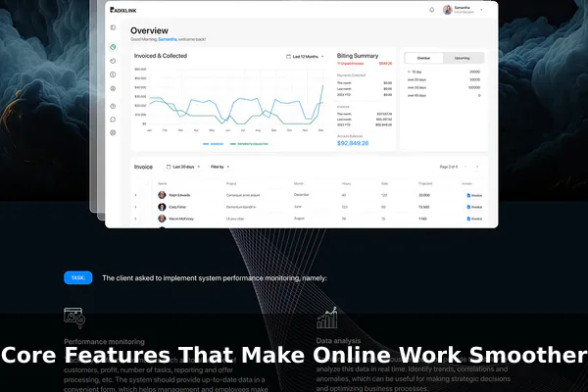
Task: Click Ralph Edwards' avatar
Action: coord(162,195)
